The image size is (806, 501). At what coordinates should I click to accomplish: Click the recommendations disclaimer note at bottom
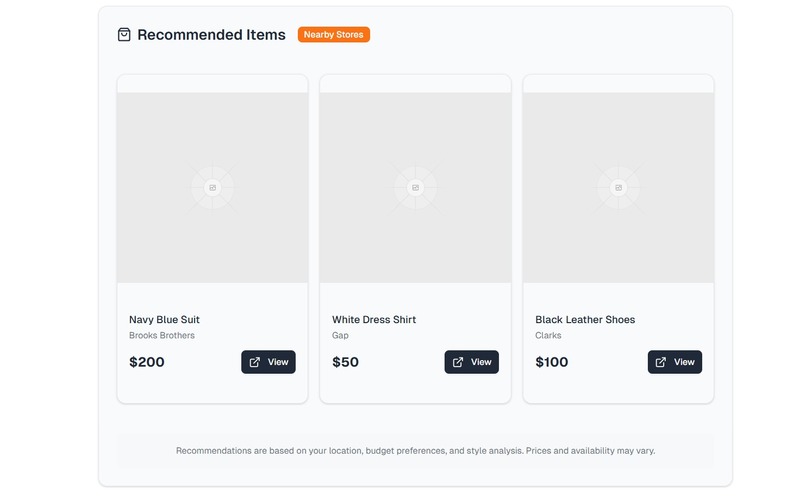415,451
